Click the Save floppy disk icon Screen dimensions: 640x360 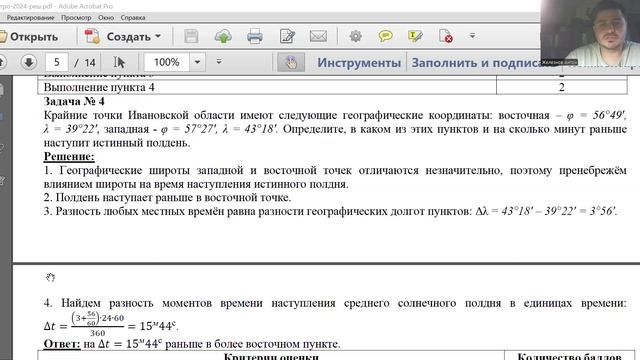click(191, 36)
